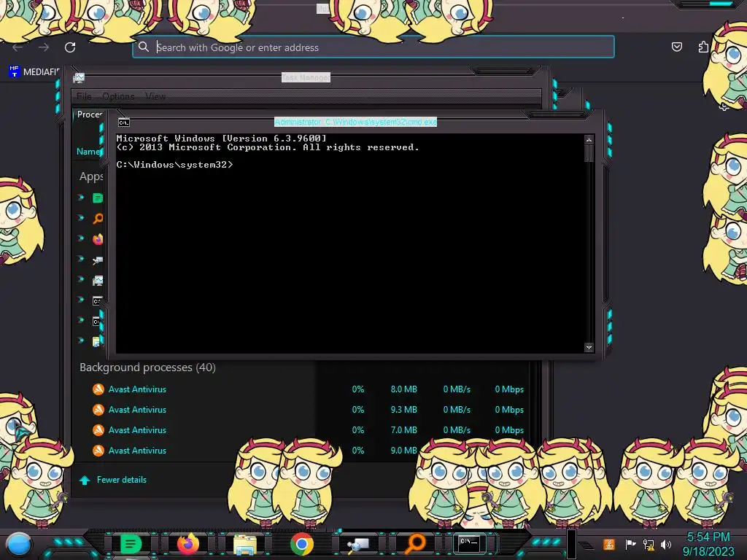Click Task Manager title bar icon
This screenshot has width=747, height=560.
click(x=79, y=77)
